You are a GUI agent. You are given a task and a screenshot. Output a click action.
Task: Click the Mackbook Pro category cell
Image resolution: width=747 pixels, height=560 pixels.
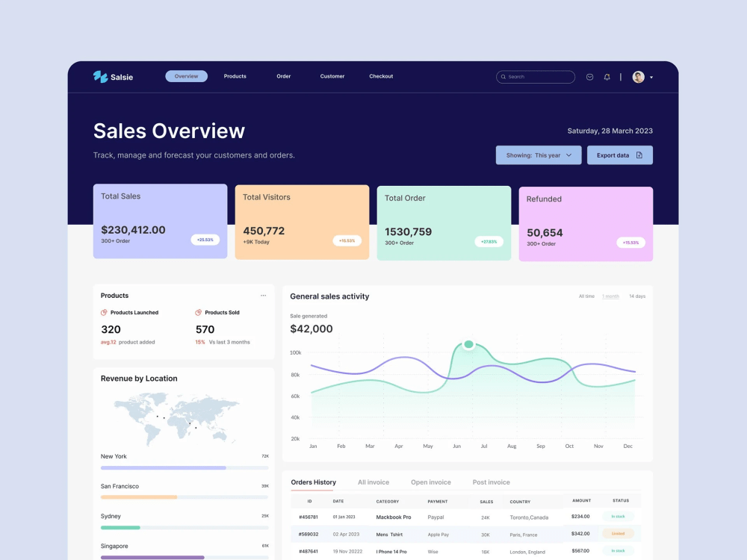[x=394, y=517]
